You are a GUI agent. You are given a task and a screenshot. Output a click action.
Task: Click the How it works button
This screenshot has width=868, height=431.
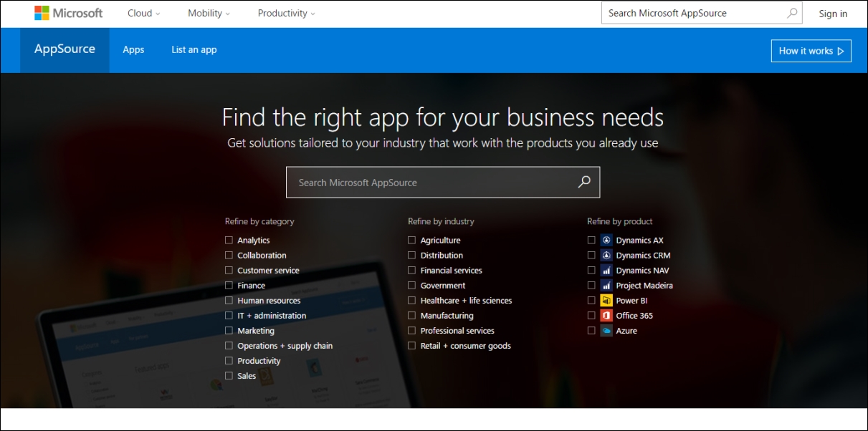click(811, 51)
